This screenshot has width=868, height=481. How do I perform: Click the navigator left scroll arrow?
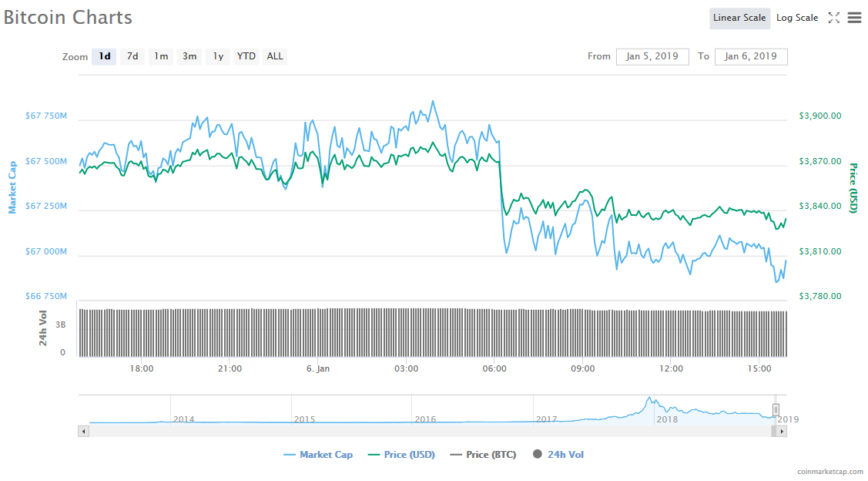[82, 432]
